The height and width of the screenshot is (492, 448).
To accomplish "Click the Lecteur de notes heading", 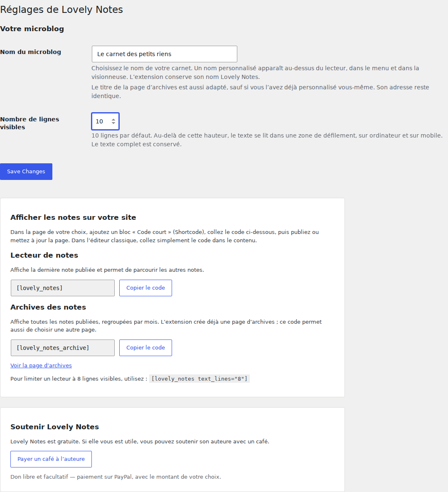I will pos(44,256).
